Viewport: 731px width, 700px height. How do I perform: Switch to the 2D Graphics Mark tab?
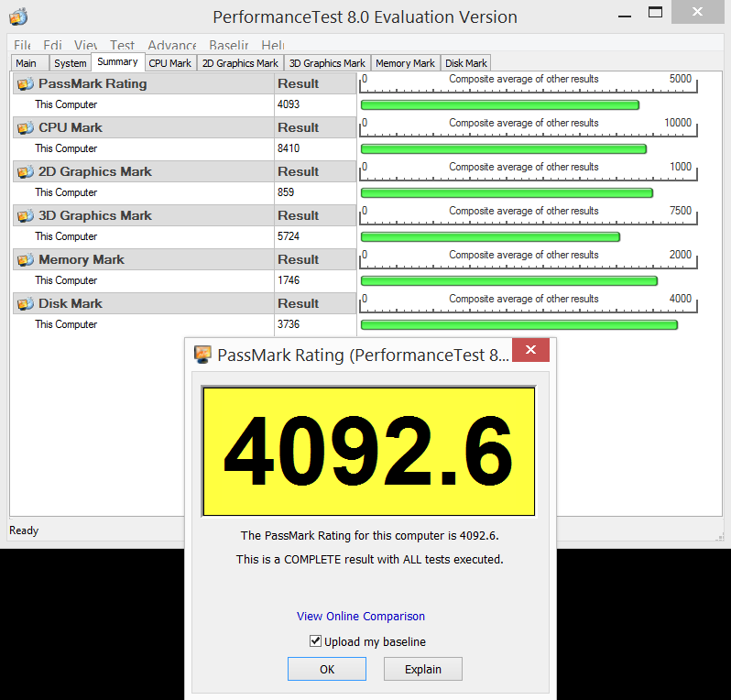(x=240, y=63)
